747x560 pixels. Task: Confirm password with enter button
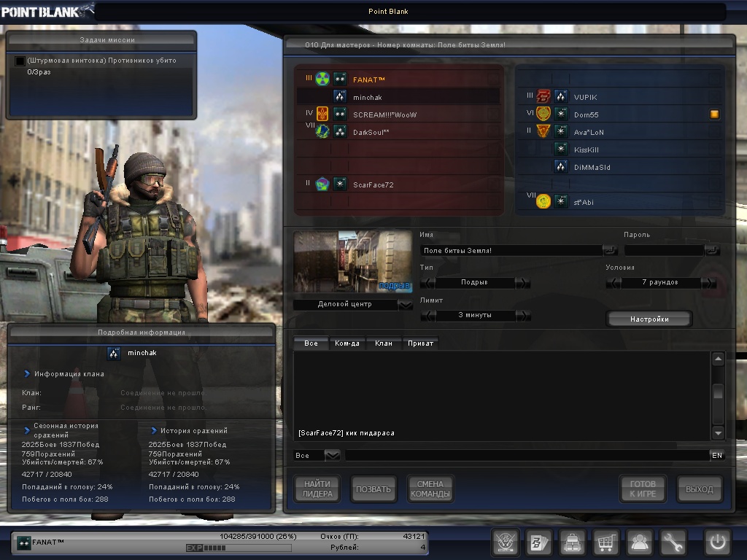pos(712,250)
